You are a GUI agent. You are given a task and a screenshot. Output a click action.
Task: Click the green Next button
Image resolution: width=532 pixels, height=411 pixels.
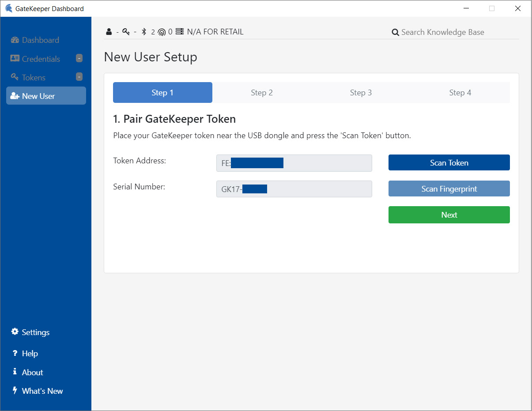click(x=449, y=215)
